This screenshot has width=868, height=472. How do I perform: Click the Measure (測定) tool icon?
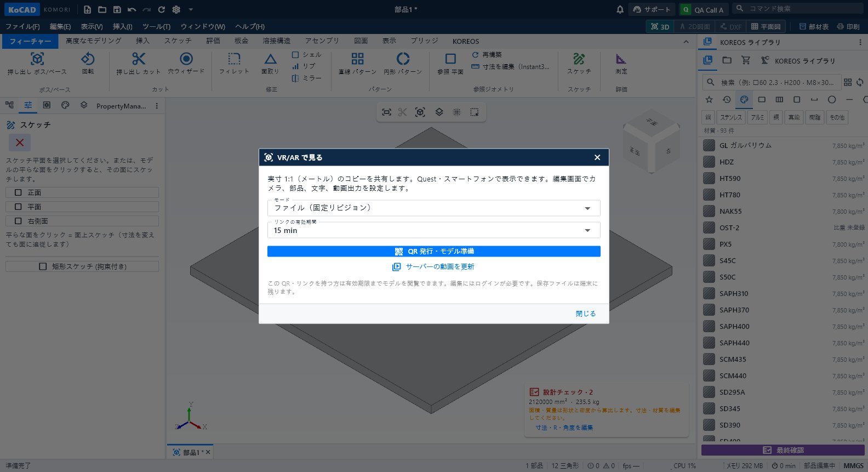[621, 59]
